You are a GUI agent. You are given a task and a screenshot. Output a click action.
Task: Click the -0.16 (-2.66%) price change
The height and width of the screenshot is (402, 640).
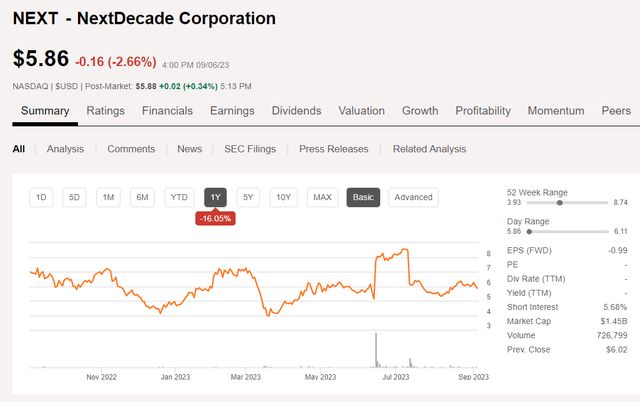click(116, 62)
